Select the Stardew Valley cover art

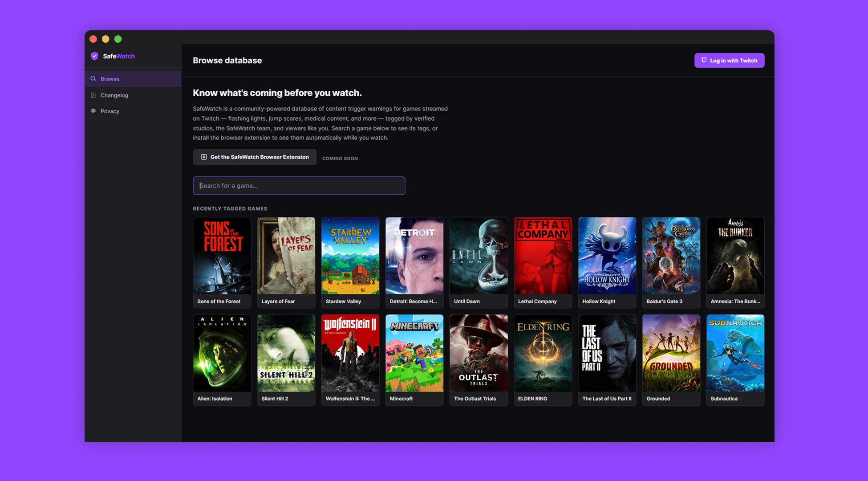coord(350,256)
